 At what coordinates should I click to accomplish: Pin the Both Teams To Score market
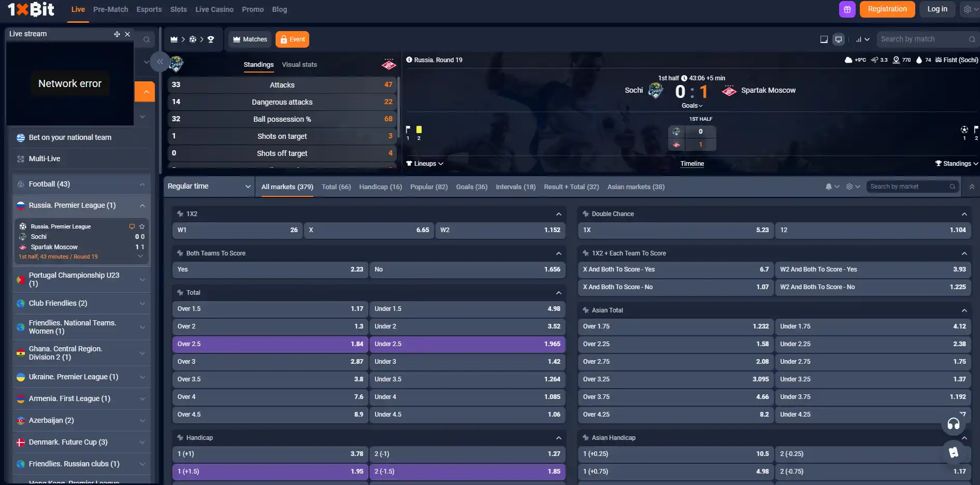click(x=180, y=253)
